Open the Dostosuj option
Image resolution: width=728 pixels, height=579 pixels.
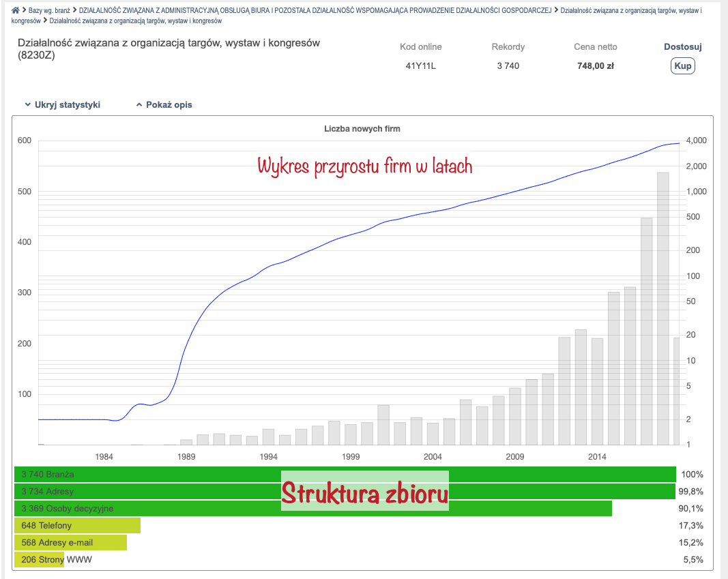[x=682, y=47]
